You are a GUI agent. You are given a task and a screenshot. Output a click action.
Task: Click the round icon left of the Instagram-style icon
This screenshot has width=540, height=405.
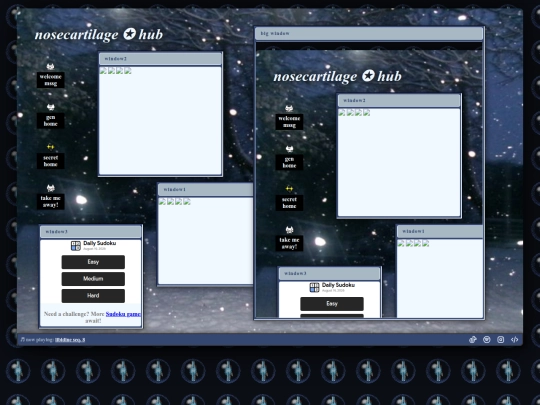(487, 340)
